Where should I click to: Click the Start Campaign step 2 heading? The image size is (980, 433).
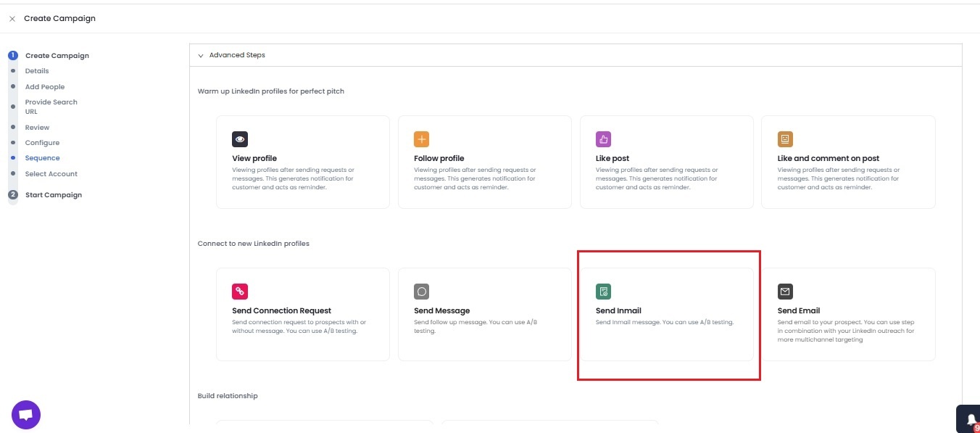click(x=54, y=195)
